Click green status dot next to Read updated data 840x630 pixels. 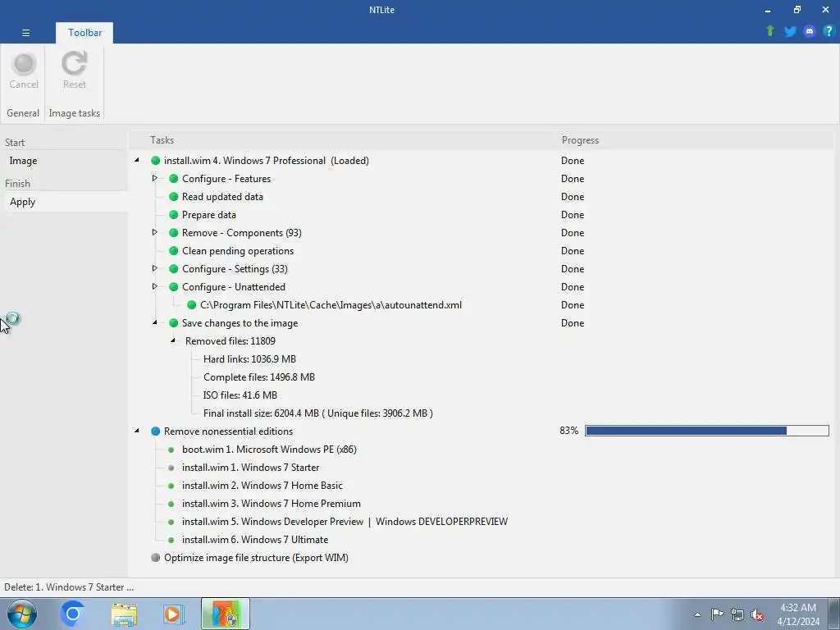coord(174,197)
